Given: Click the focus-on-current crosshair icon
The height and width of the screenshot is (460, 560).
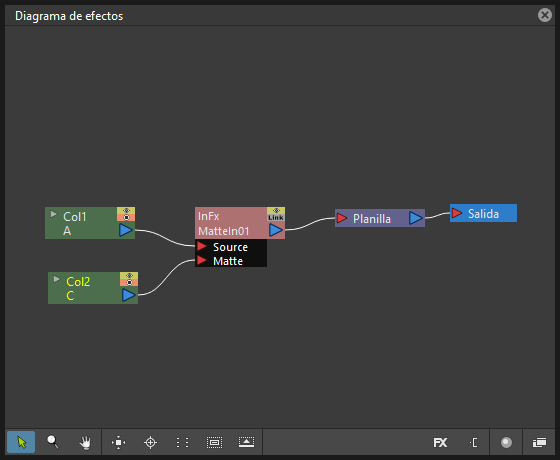Looking at the screenshot, I should 150,442.
